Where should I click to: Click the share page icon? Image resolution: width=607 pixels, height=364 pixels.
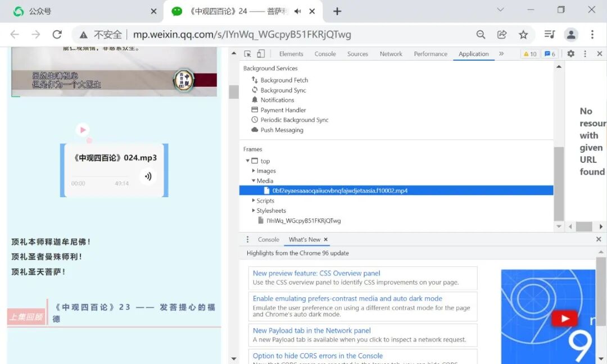(502, 34)
